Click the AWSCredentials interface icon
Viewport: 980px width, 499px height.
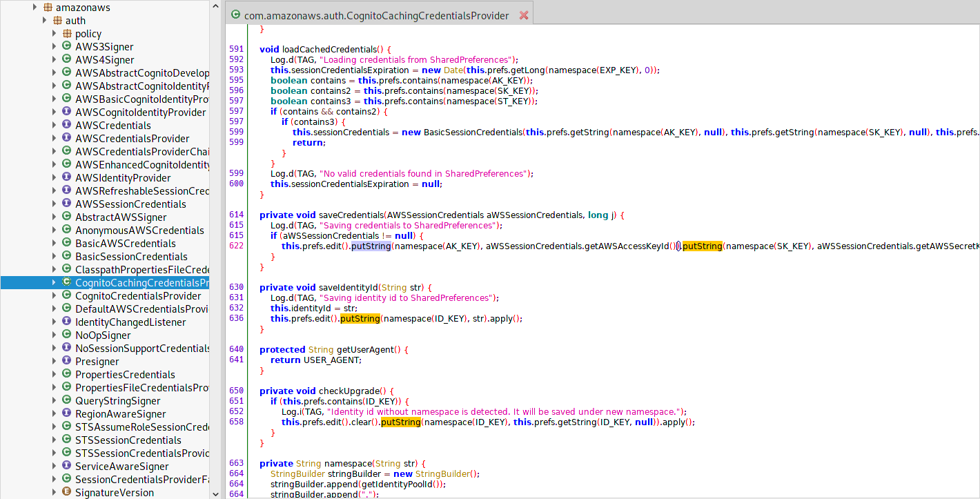[x=67, y=126]
